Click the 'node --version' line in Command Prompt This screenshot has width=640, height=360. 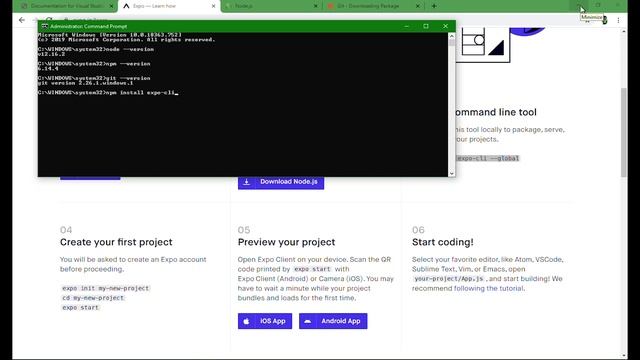pyautogui.click(x=96, y=49)
